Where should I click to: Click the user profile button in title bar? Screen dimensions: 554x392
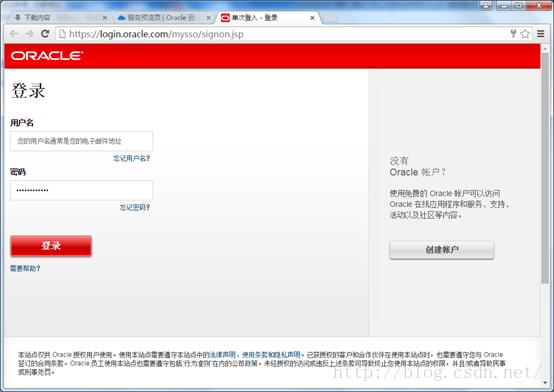pos(486,5)
